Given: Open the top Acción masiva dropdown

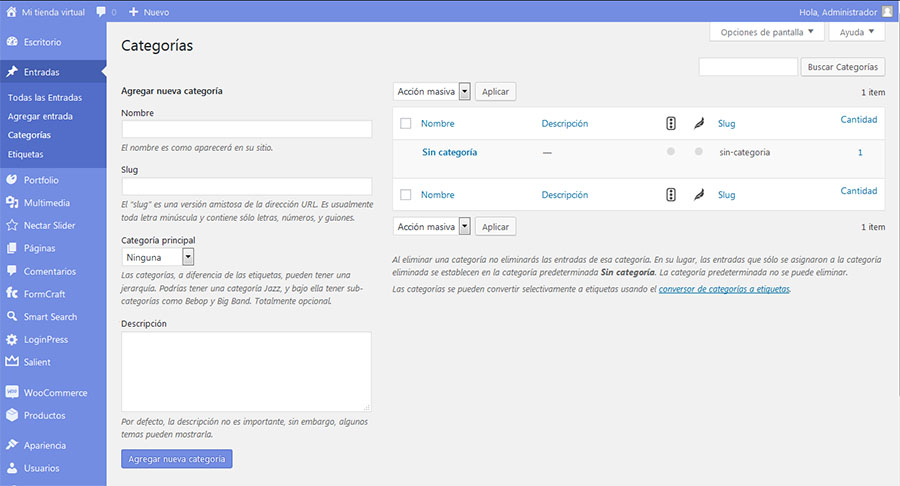Looking at the screenshot, I should (432, 91).
